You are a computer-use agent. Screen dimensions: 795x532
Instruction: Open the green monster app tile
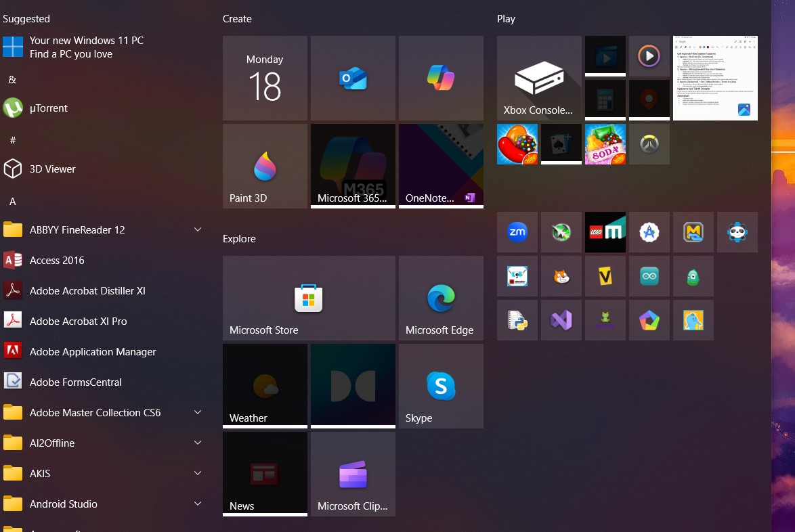tap(693, 276)
